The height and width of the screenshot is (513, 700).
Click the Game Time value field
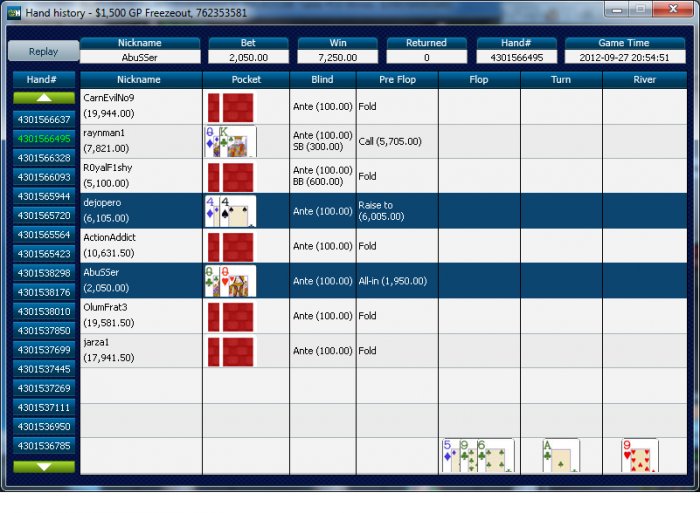625,58
